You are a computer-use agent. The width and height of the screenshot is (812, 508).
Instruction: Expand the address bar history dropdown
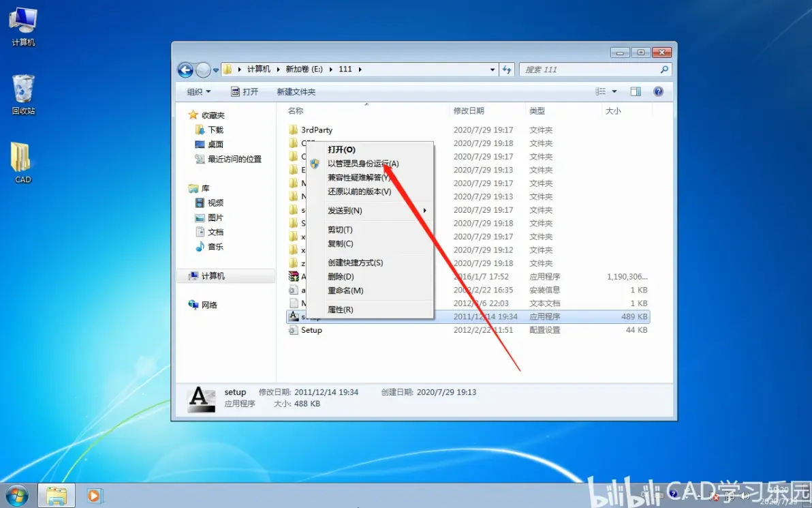tap(493, 70)
